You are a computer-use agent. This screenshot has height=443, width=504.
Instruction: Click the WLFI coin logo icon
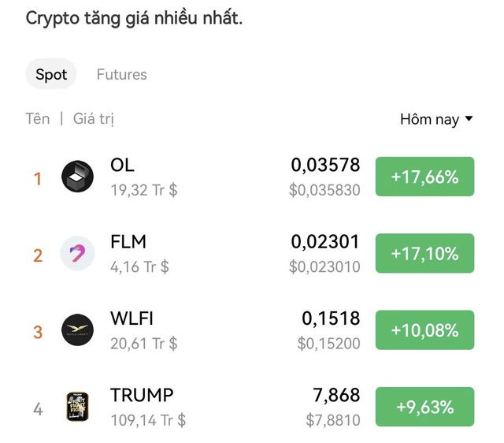tap(78, 329)
